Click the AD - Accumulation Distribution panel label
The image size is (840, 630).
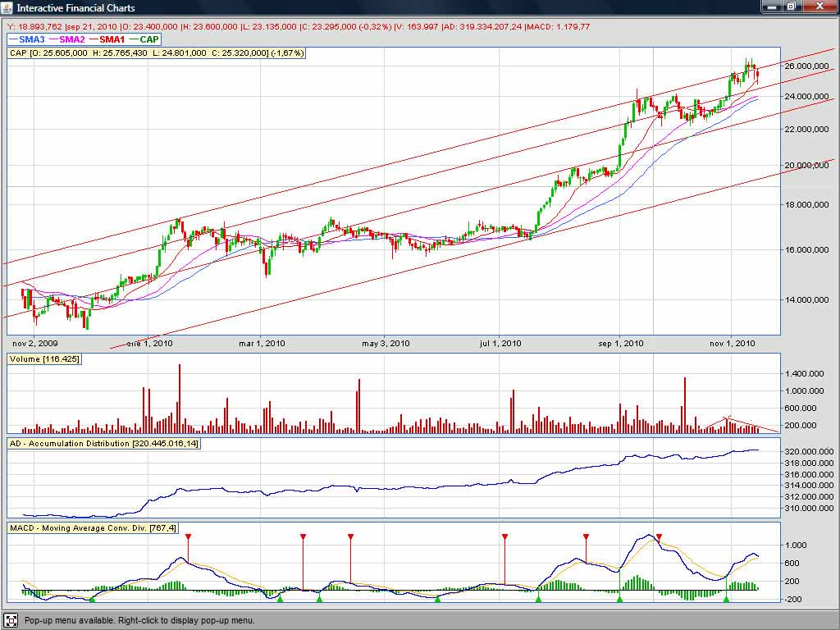click(104, 444)
